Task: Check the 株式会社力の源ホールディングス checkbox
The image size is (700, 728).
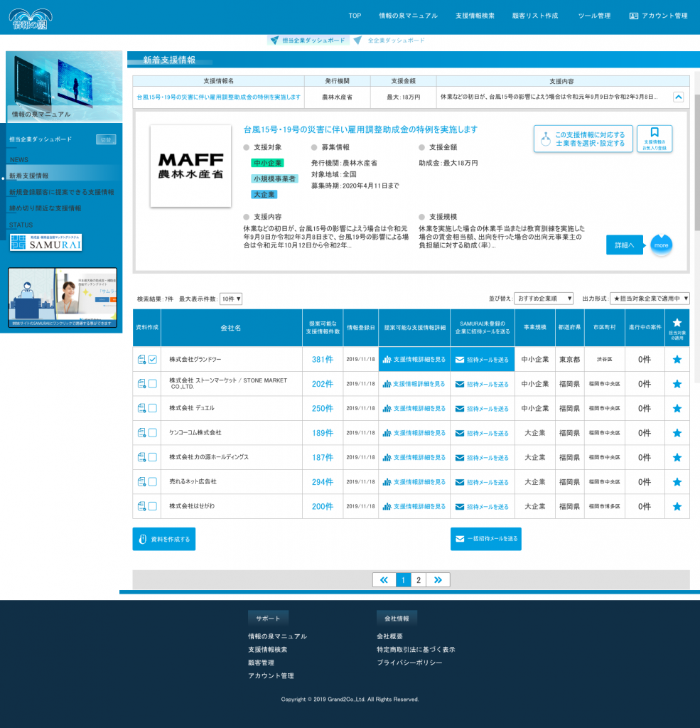Action: coord(153,457)
